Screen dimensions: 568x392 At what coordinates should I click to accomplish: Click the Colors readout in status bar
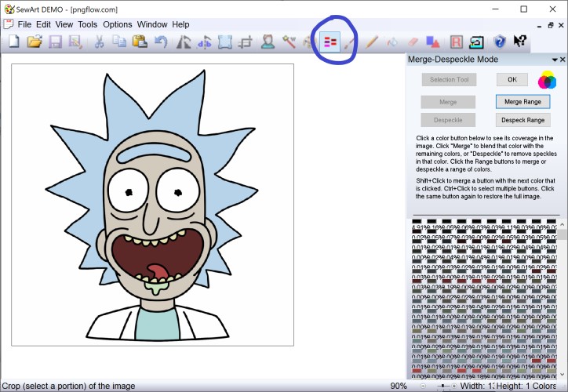[x=544, y=387]
